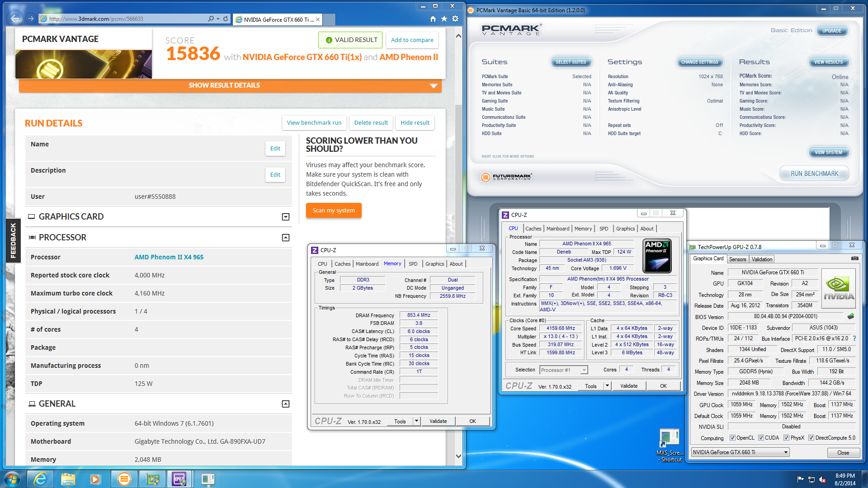
Task: Click the CHANGE SETTINGS button
Action: 699,62
